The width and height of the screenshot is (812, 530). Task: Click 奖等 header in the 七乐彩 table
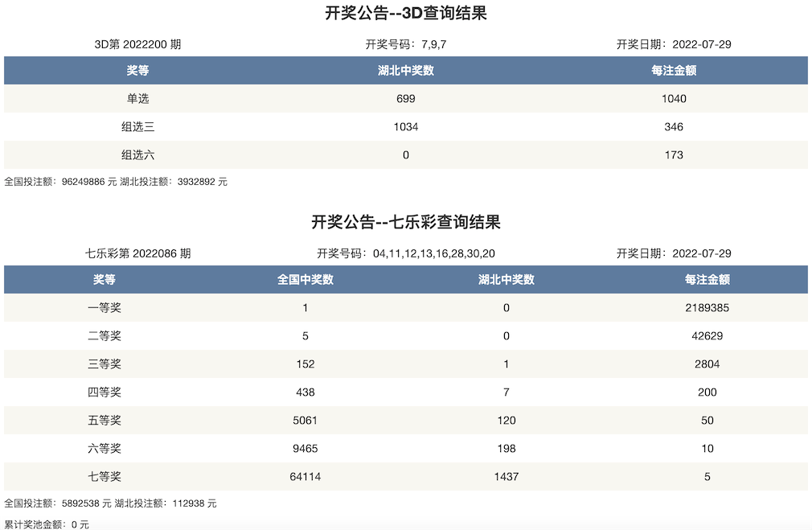click(104, 280)
